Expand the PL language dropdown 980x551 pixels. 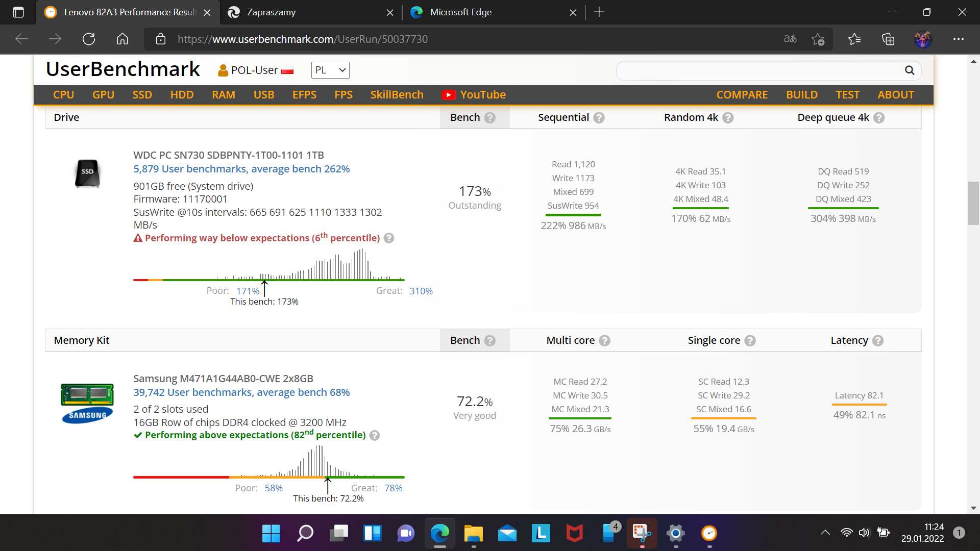click(x=330, y=70)
